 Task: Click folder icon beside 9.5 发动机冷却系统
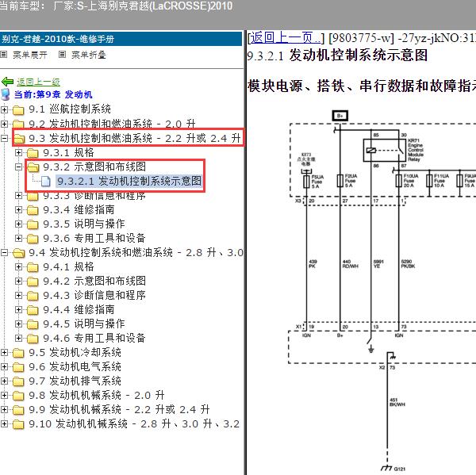tap(18, 353)
